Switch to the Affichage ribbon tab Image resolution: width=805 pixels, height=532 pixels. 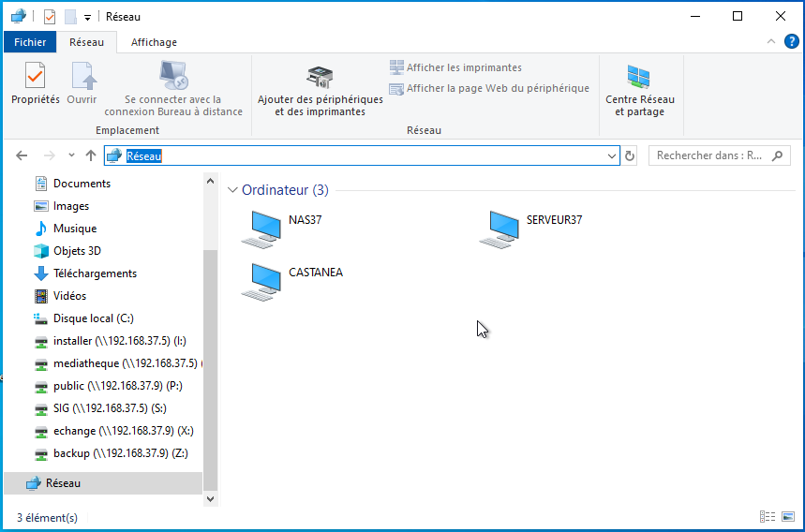click(x=154, y=42)
